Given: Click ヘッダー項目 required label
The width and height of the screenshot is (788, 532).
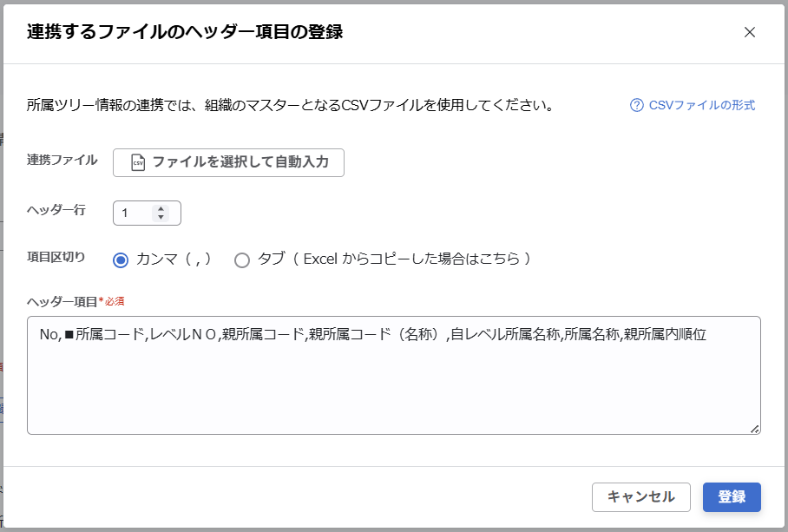Looking at the screenshot, I should tap(76, 301).
